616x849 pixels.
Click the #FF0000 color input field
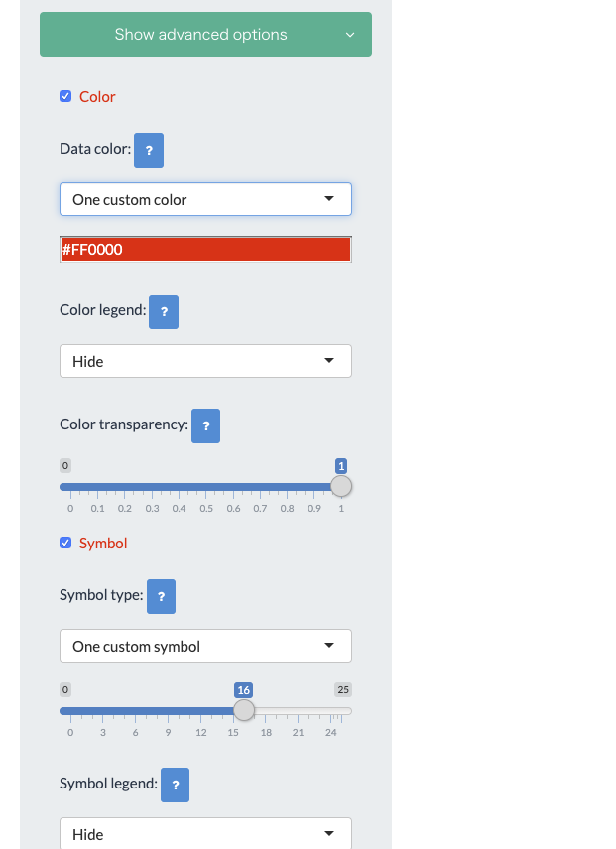205,250
